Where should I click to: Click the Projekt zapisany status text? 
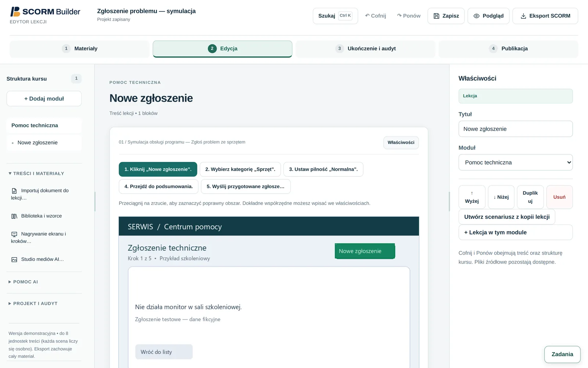(114, 20)
